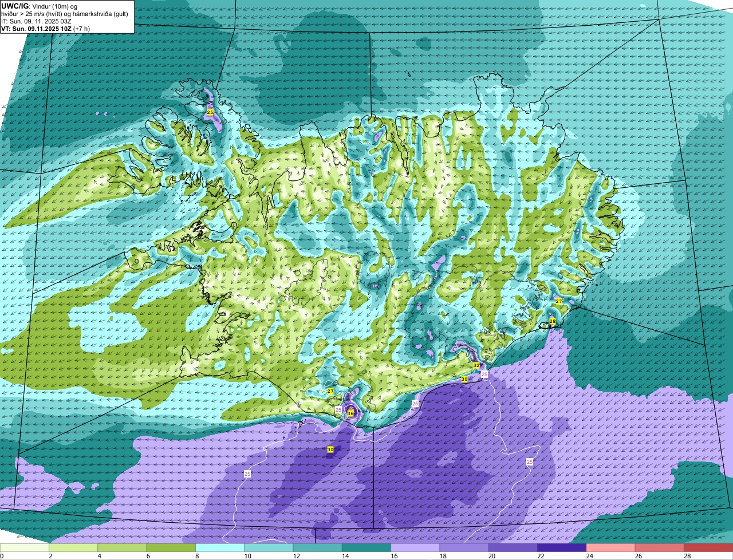
Task: Click the legend scale number 8
Action: [197, 556]
